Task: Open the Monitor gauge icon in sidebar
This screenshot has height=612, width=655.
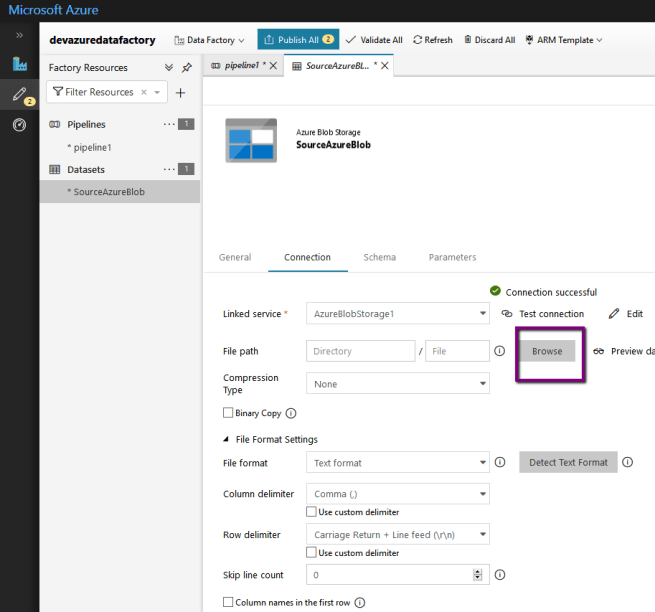Action: (x=19, y=125)
